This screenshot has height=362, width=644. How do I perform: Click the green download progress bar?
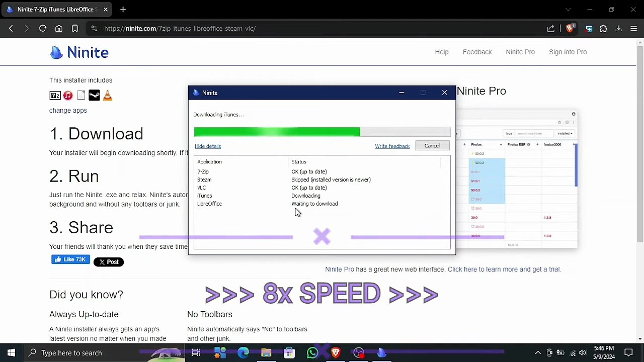tap(322, 132)
